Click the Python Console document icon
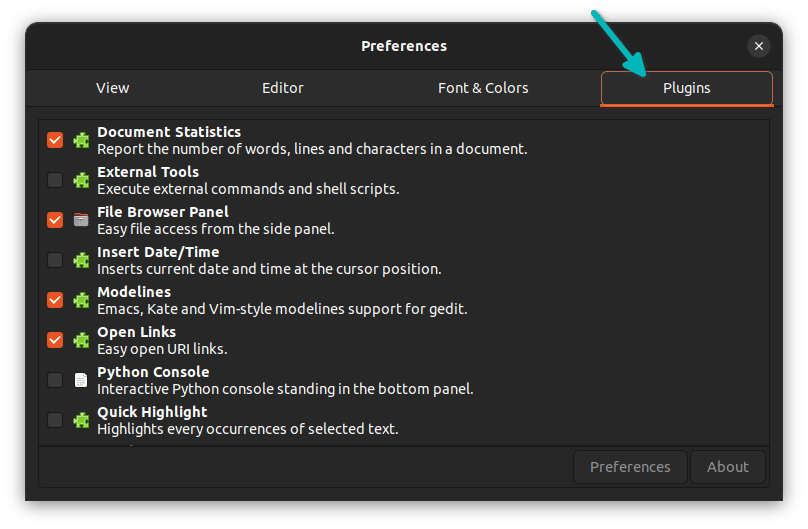The width and height of the screenshot is (808, 529). [x=81, y=380]
